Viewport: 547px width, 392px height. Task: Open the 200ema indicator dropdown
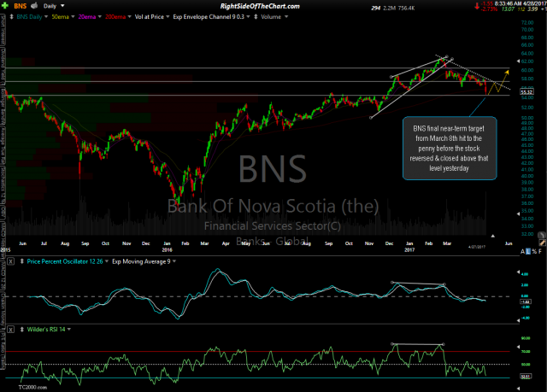coord(129,17)
